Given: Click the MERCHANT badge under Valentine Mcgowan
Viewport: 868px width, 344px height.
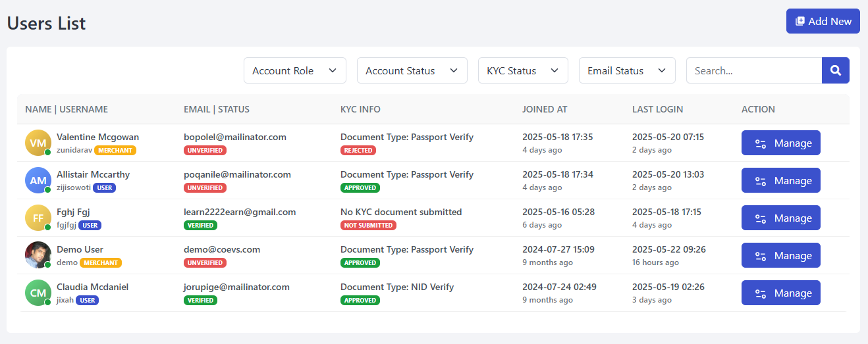Looking at the screenshot, I should coord(115,150).
